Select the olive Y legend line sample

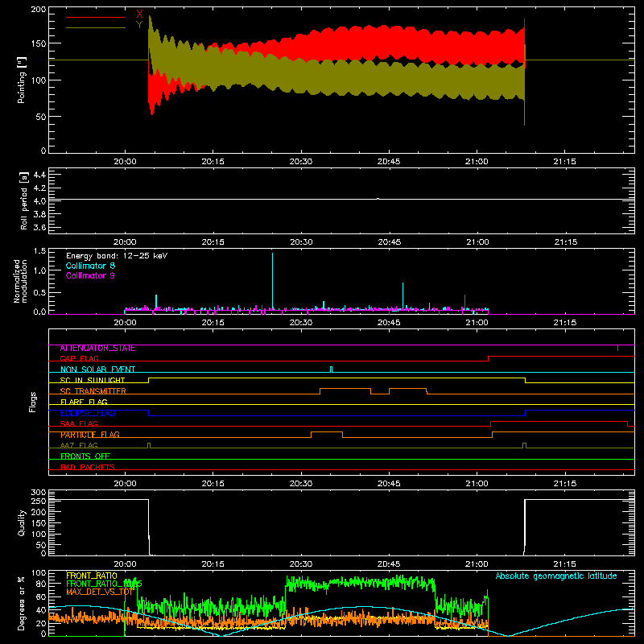[x=96, y=27]
